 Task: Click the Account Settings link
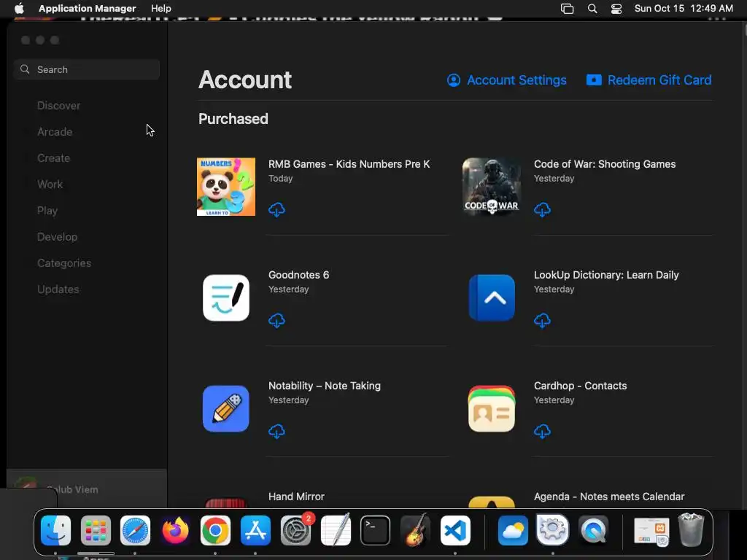pos(507,80)
